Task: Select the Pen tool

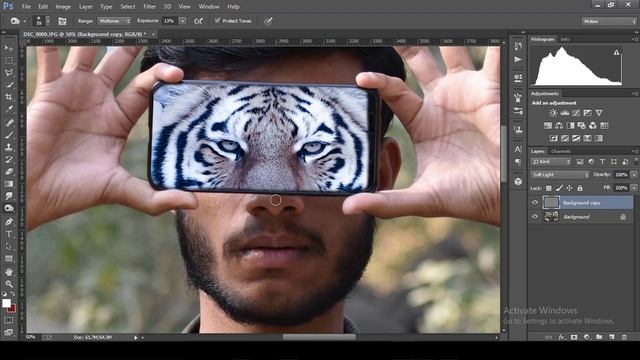Action: pyautogui.click(x=9, y=222)
